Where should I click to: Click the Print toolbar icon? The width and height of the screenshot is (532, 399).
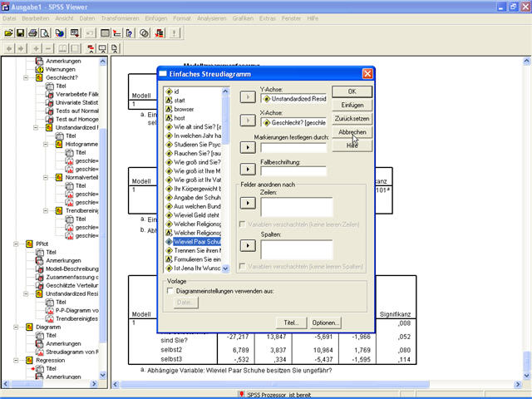[x=33, y=32]
